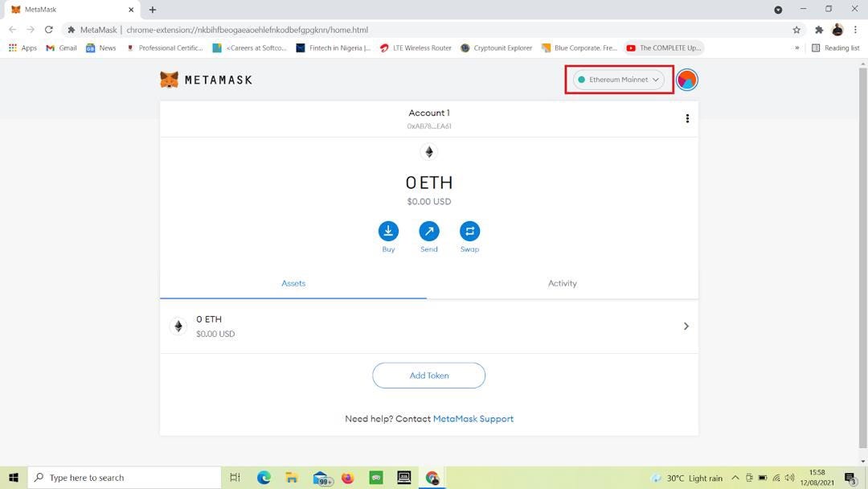
Task: Click the browser forward arrow
Action: (x=31, y=30)
